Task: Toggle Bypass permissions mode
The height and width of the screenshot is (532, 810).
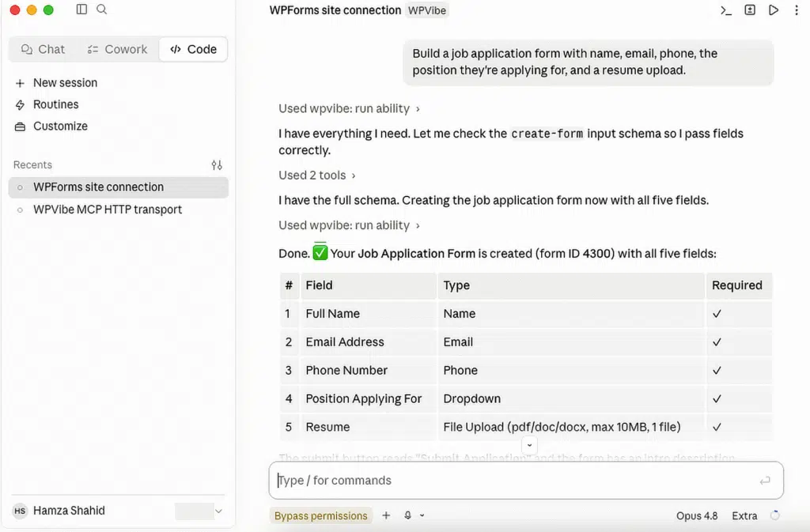Action: click(x=321, y=515)
